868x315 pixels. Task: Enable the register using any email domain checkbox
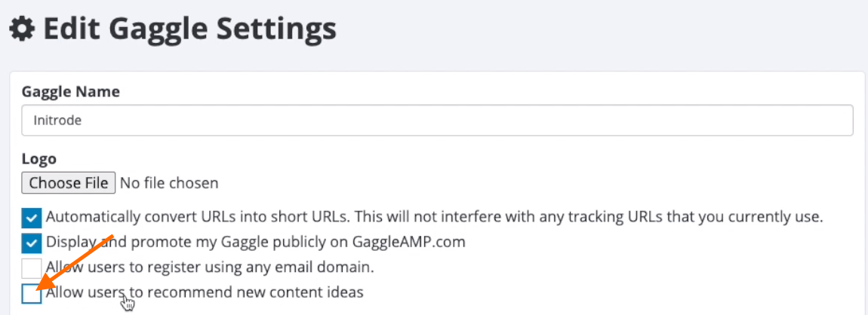[32, 268]
